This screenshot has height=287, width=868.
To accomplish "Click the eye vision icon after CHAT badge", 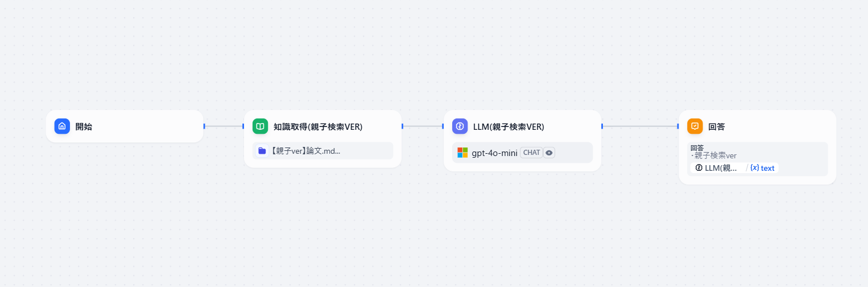I will (549, 153).
